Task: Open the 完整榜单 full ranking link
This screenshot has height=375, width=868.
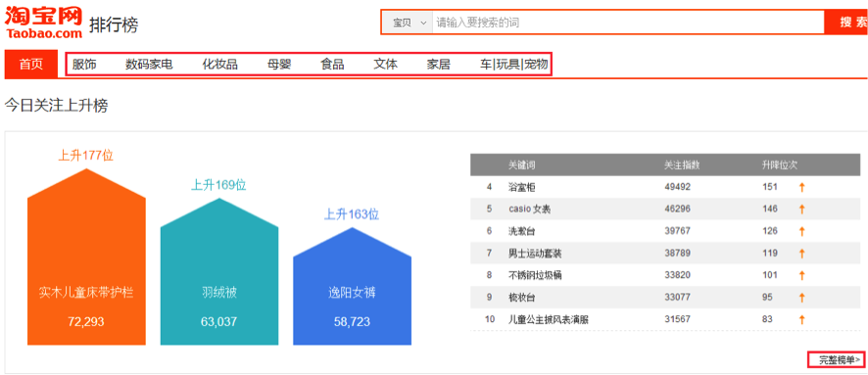Action: point(836,360)
